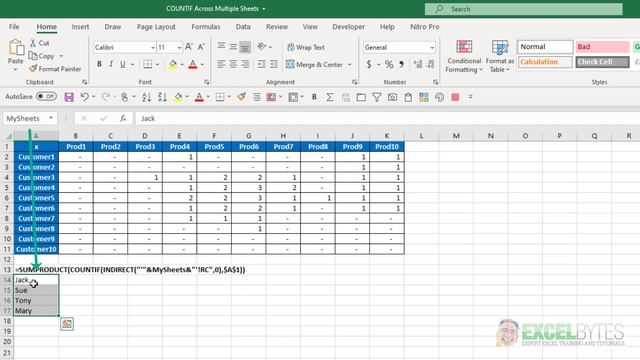
Task: Select the column M header
Action: 456,136
